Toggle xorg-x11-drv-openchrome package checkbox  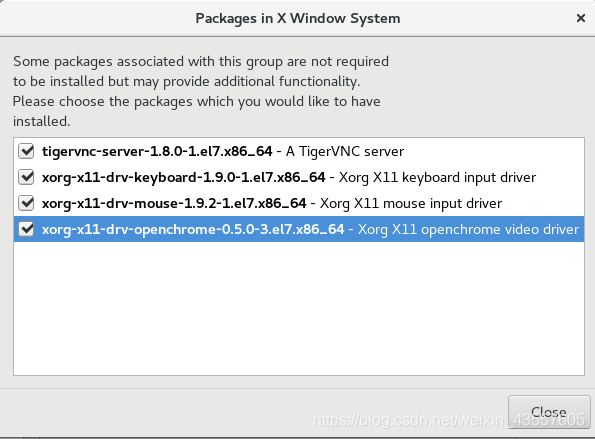pyautogui.click(x=26, y=229)
